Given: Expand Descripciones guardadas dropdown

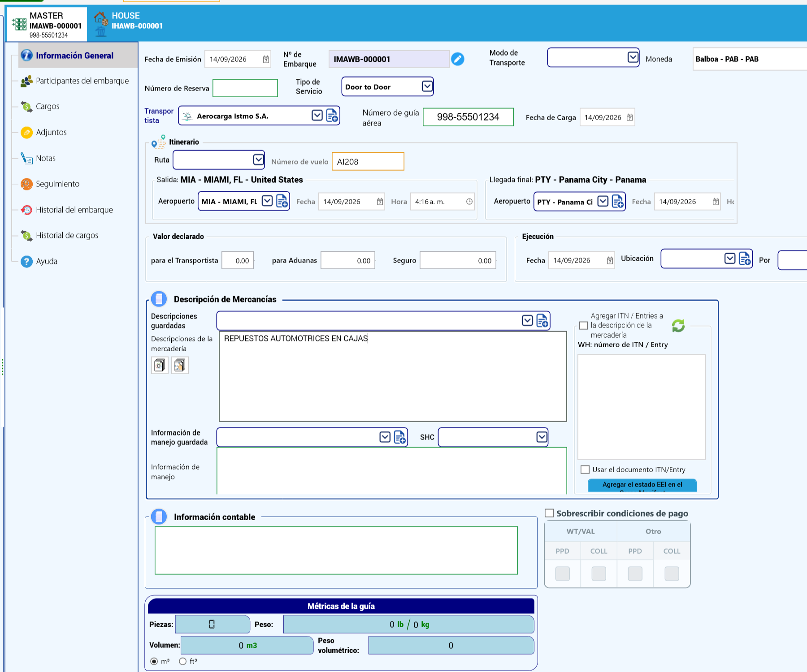Looking at the screenshot, I should pos(527,320).
